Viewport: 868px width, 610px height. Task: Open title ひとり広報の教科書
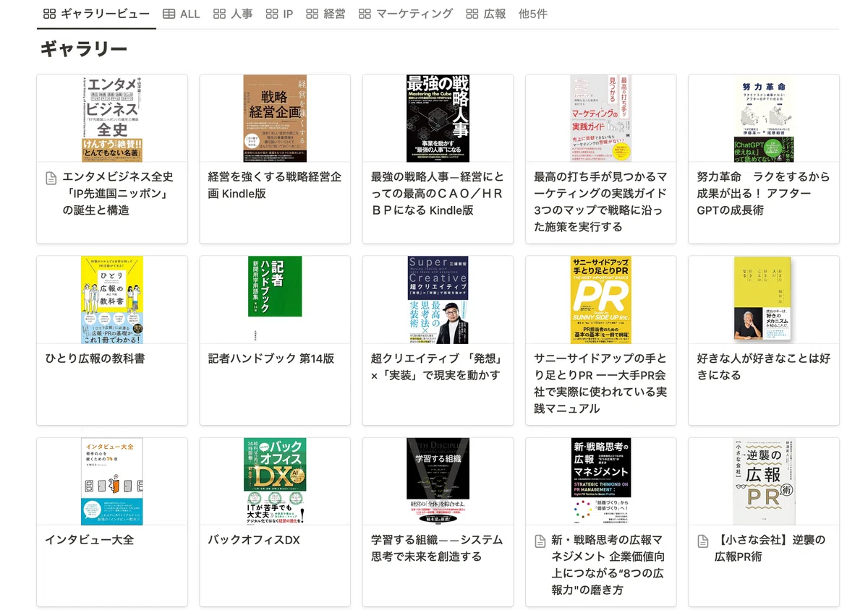click(x=95, y=358)
